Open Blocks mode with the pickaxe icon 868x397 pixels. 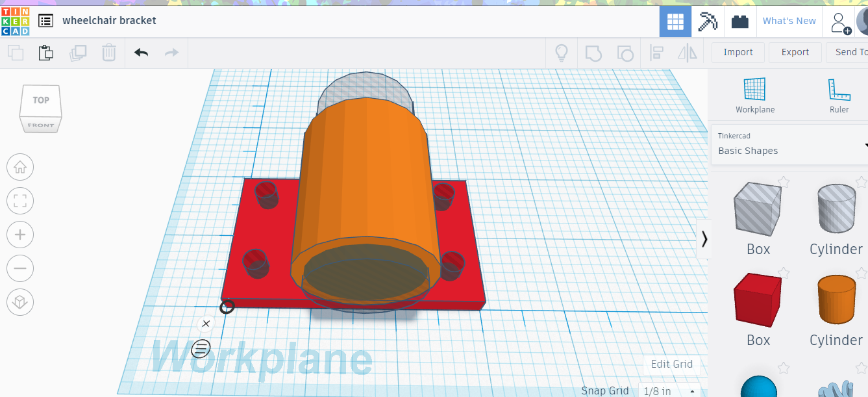click(x=707, y=21)
